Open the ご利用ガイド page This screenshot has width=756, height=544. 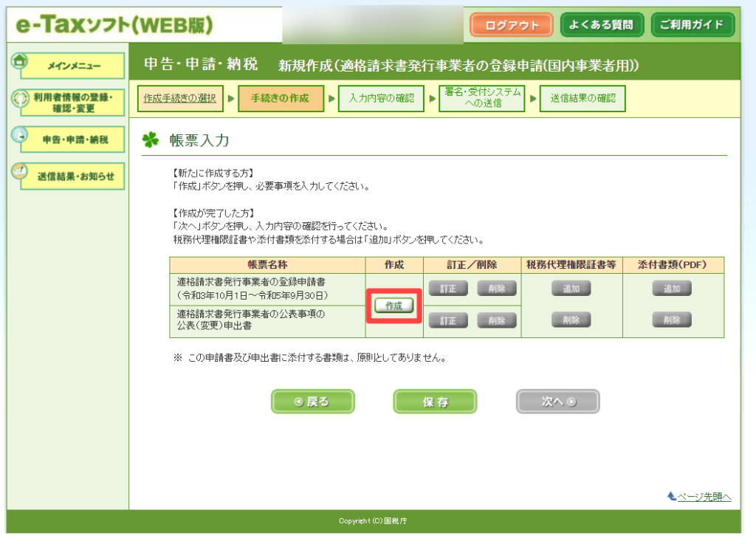coord(692,25)
